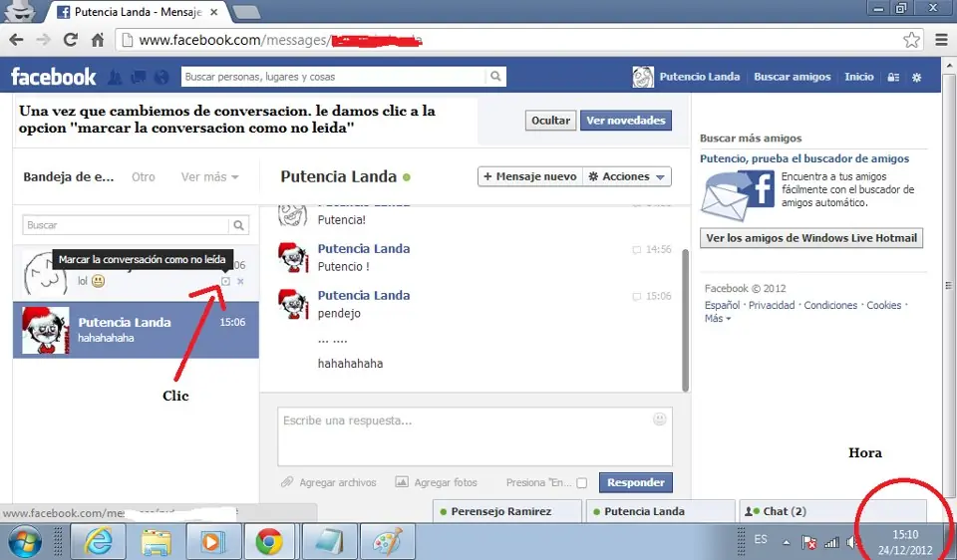Reload the page in Chrome
Viewport: 957px width, 560px height.
[x=70, y=40]
